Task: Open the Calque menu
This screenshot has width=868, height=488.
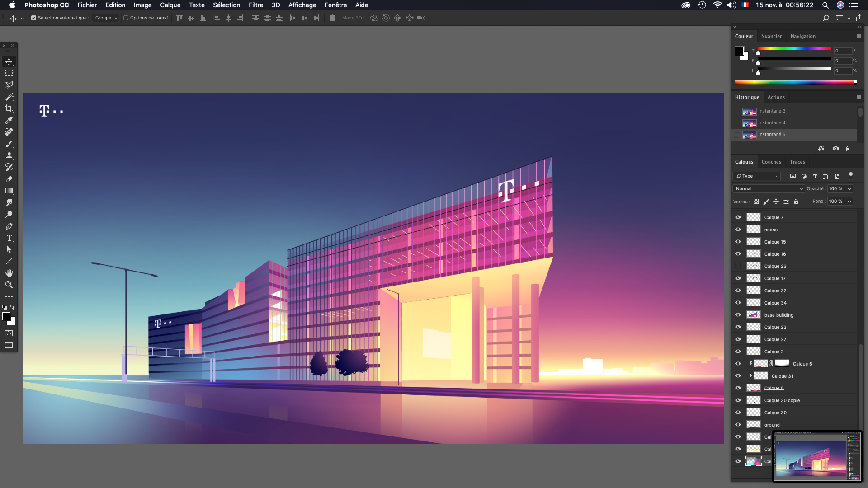Action: coord(170,5)
